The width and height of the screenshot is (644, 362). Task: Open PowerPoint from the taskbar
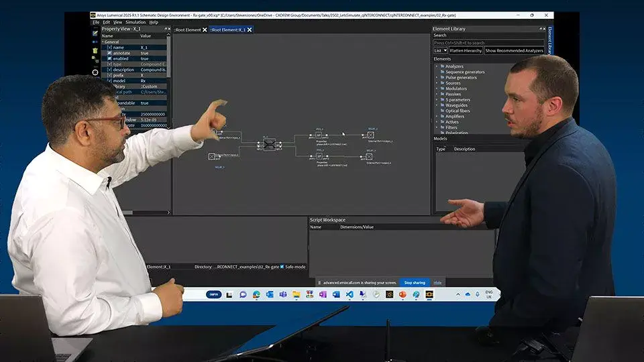click(x=402, y=294)
